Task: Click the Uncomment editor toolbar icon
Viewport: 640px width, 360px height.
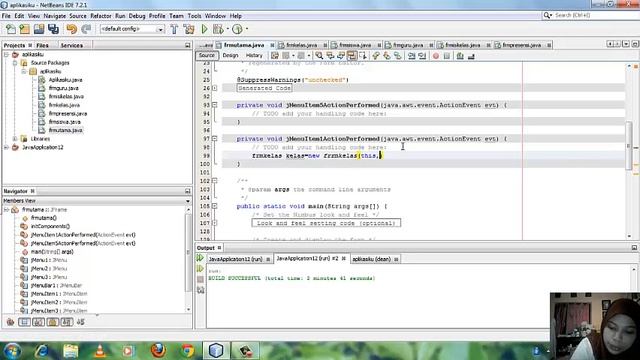Action: click(471, 56)
